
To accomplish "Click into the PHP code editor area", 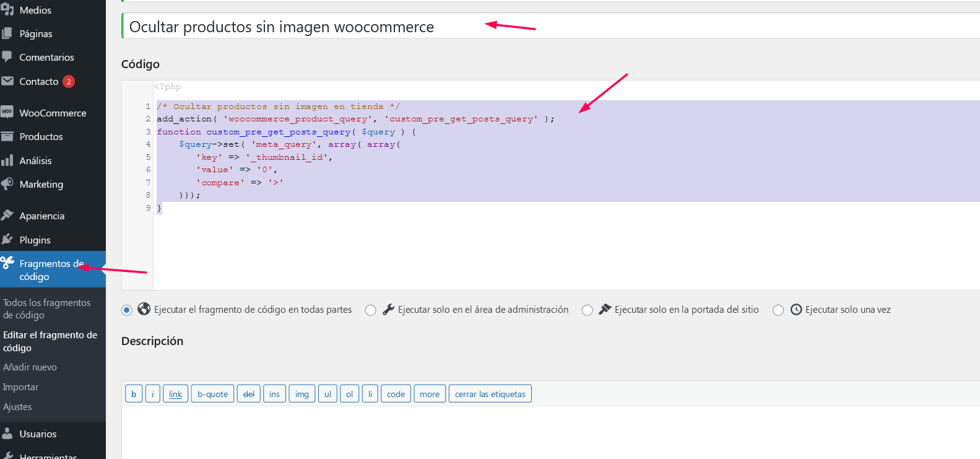I will pyautogui.click(x=566, y=186).
